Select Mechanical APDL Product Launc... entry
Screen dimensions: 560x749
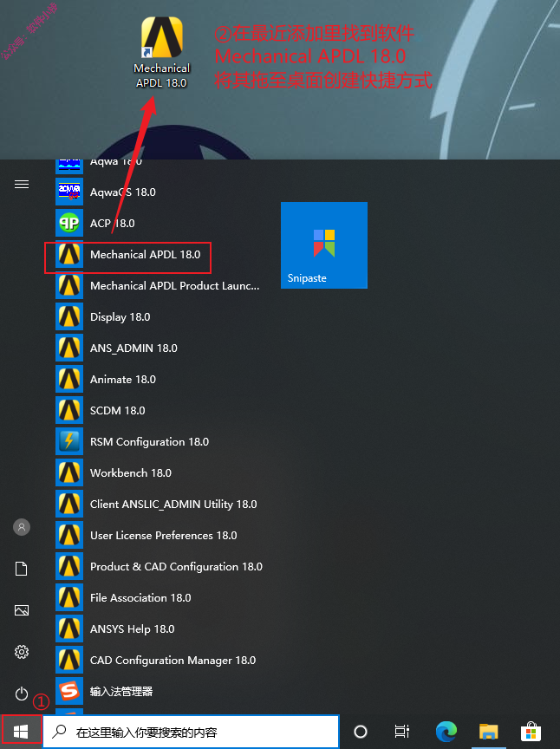tap(174, 286)
